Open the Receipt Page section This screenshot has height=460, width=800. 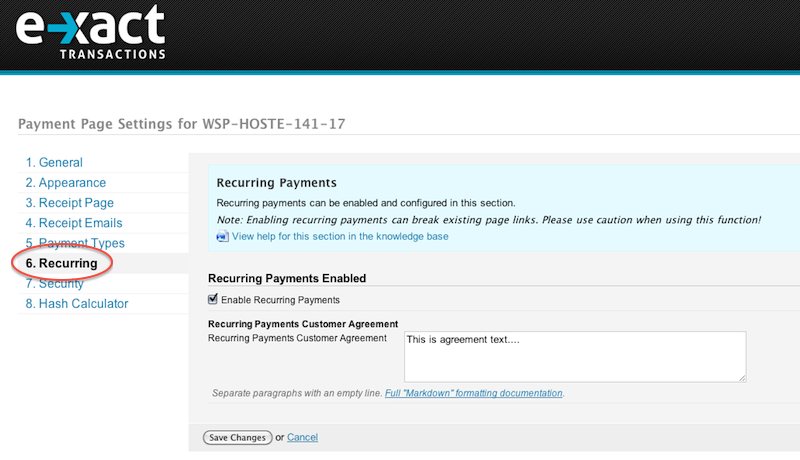(69, 202)
